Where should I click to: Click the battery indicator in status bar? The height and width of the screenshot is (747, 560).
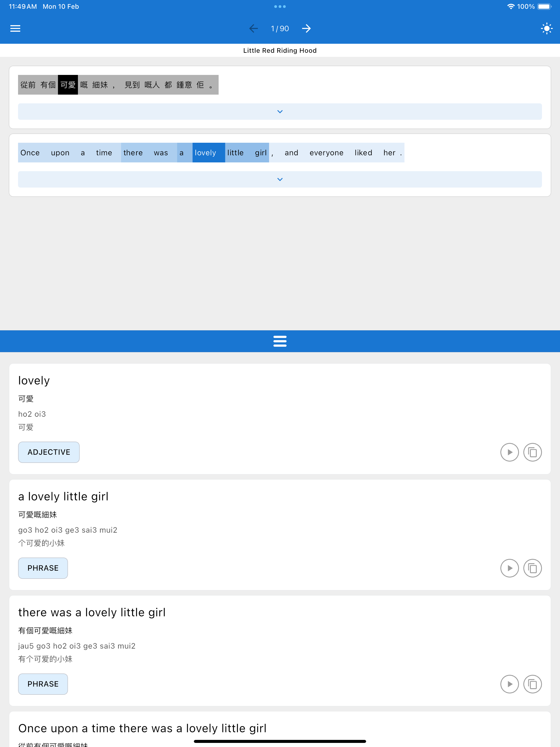[544, 6]
